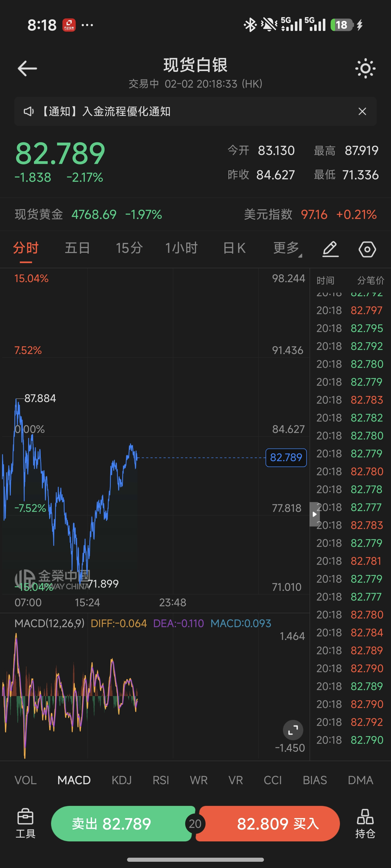Tap the tick row priced 82.795

349,328
